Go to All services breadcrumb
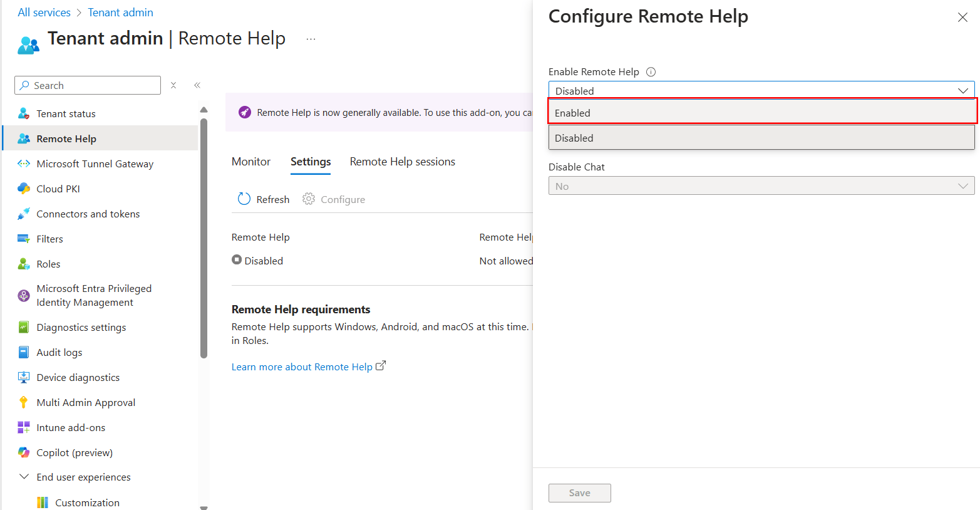The height and width of the screenshot is (510, 980). 44,13
